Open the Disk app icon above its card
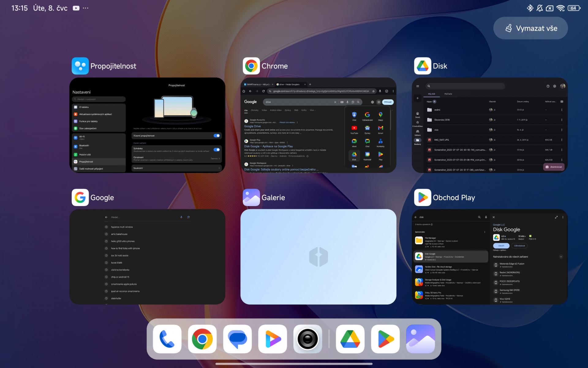The image size is (588, 368). click(423, 66)
